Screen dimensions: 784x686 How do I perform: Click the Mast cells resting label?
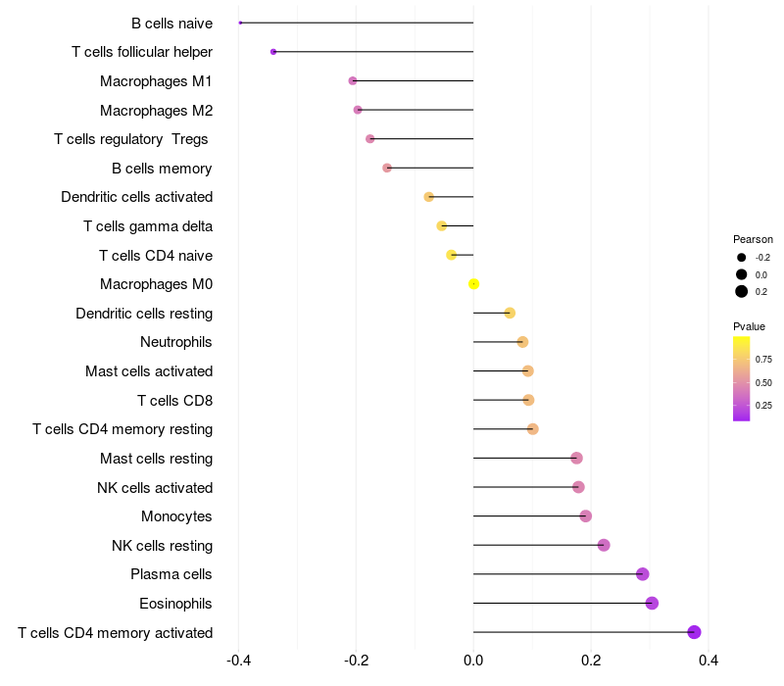157,459
